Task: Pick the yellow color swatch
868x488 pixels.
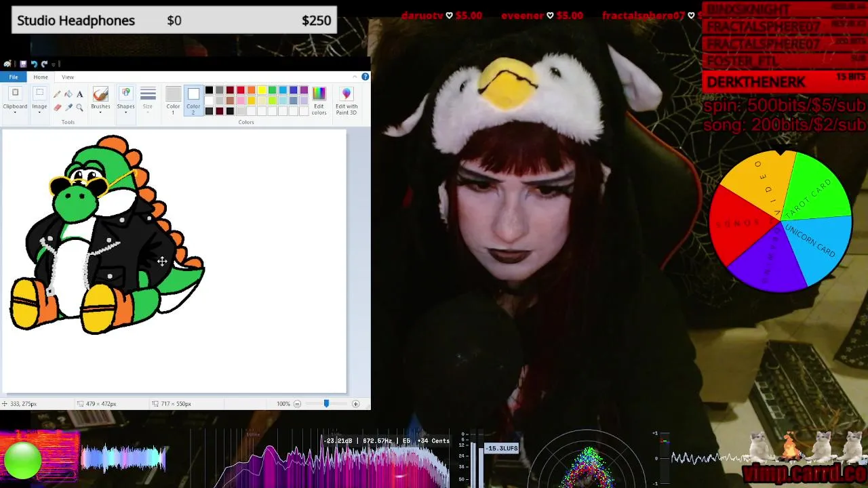Action: (262, 90)
